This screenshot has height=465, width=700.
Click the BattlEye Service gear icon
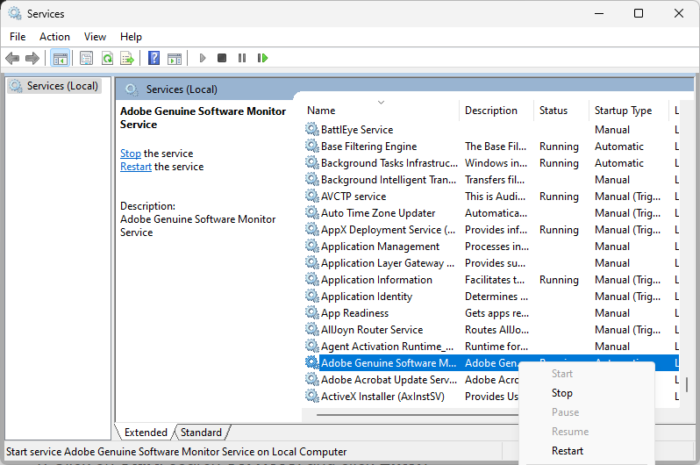pyautogui.click(x=312, y=129)
